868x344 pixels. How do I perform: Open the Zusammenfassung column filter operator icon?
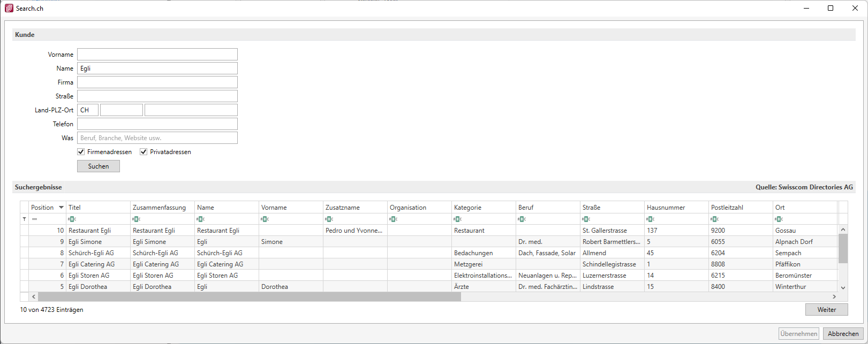tap(137, 219)
